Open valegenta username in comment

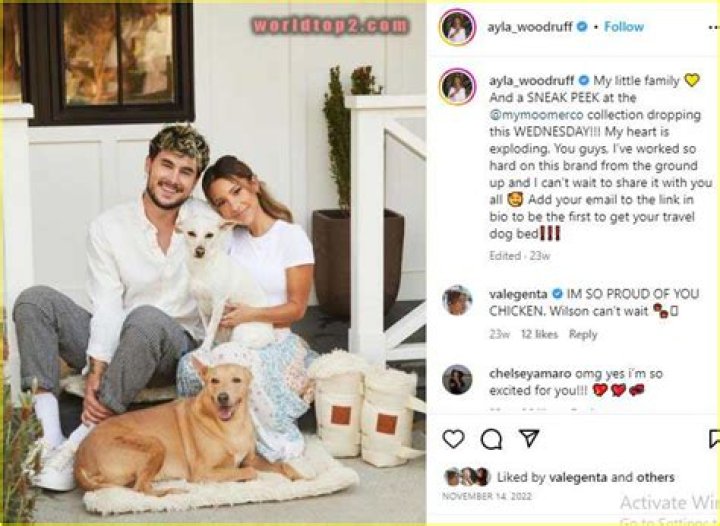click(x=518, y=294)
